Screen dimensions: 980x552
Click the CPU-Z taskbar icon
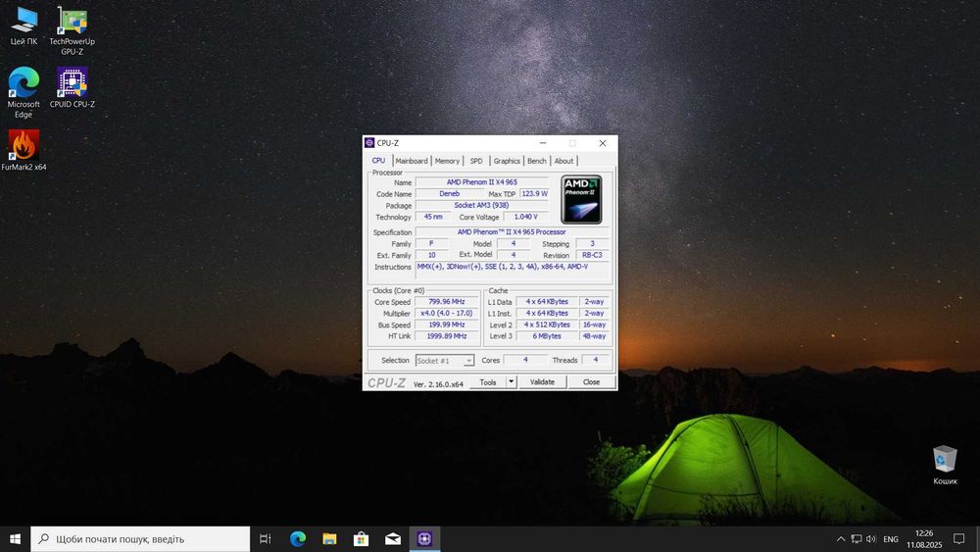[x=424, y=539]
